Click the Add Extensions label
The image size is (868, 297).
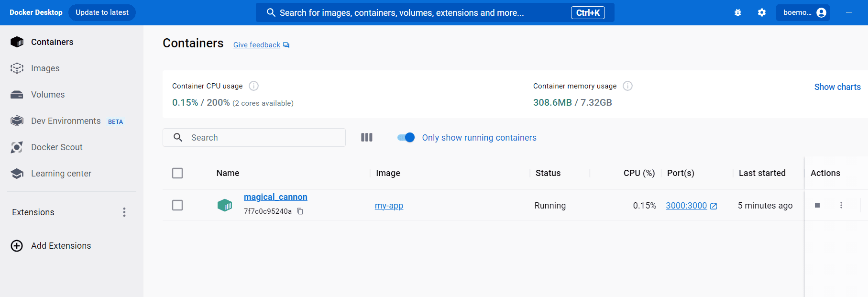[x=61, y=246]
